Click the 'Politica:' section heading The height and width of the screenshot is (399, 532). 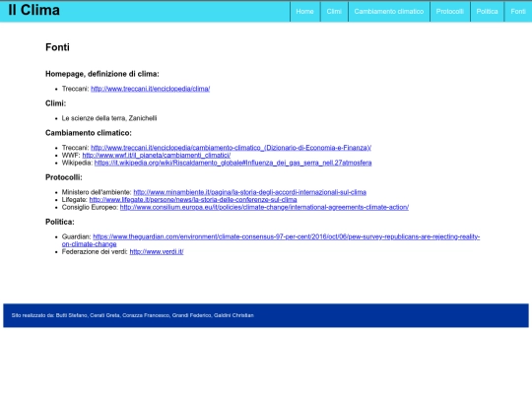pyautogui.click(x=60, y=222)
